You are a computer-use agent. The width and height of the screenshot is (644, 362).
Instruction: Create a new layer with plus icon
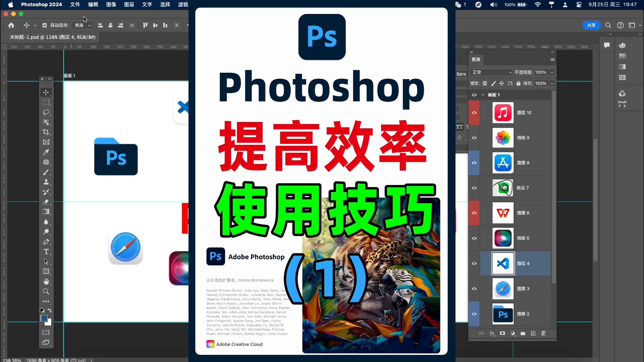pos(533,334)
